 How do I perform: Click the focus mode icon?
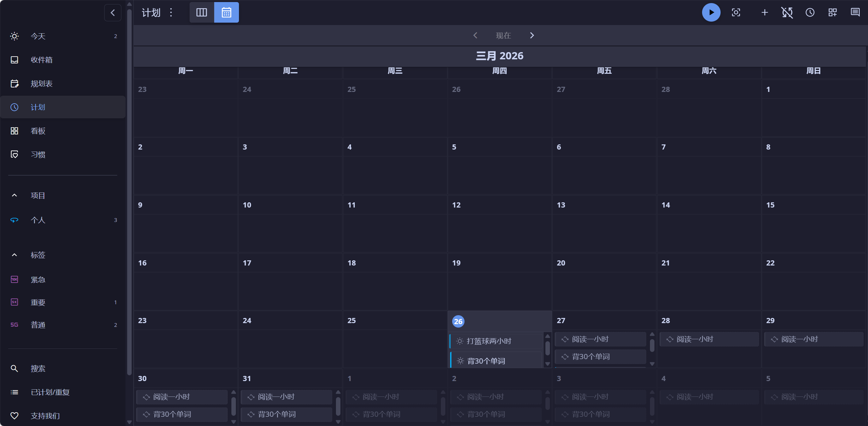736,13
